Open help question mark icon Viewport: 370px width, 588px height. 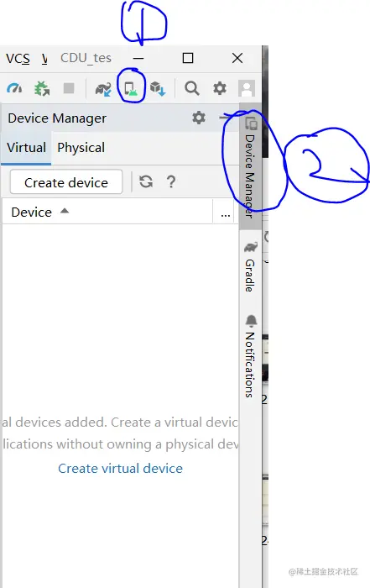coord(171,182)
